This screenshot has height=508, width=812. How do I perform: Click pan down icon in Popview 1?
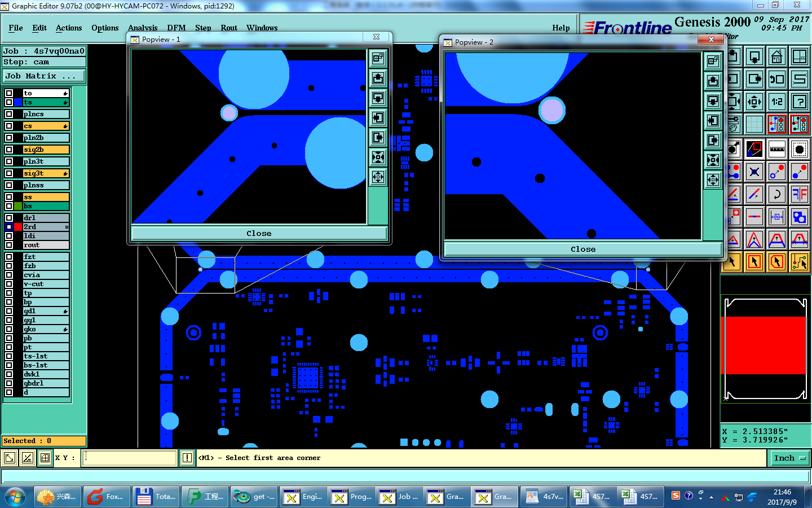[378, 98]
